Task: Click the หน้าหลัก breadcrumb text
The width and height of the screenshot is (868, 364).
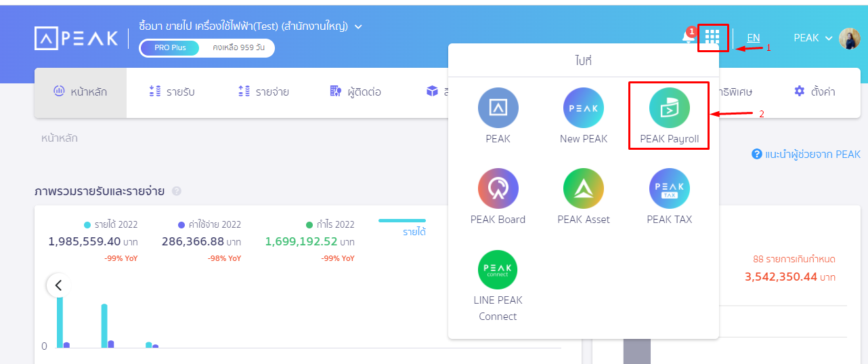Action: pos(60,138)
